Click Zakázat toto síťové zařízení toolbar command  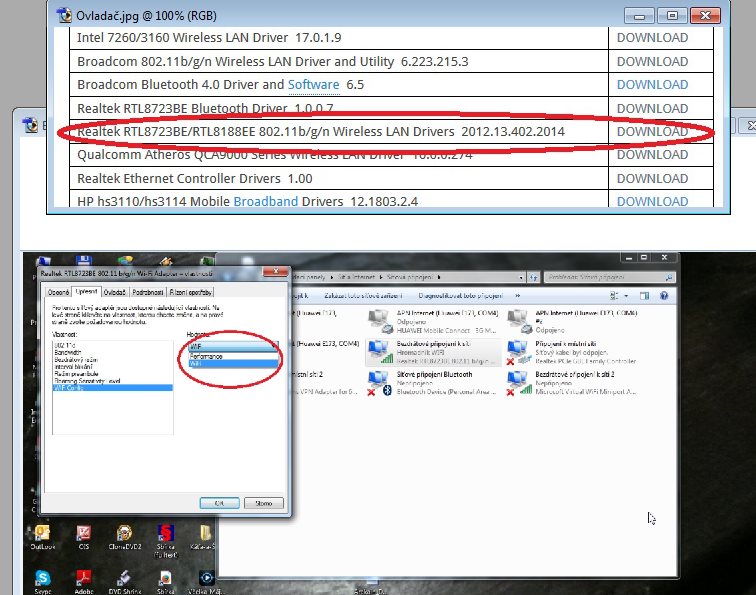(363, 296)
